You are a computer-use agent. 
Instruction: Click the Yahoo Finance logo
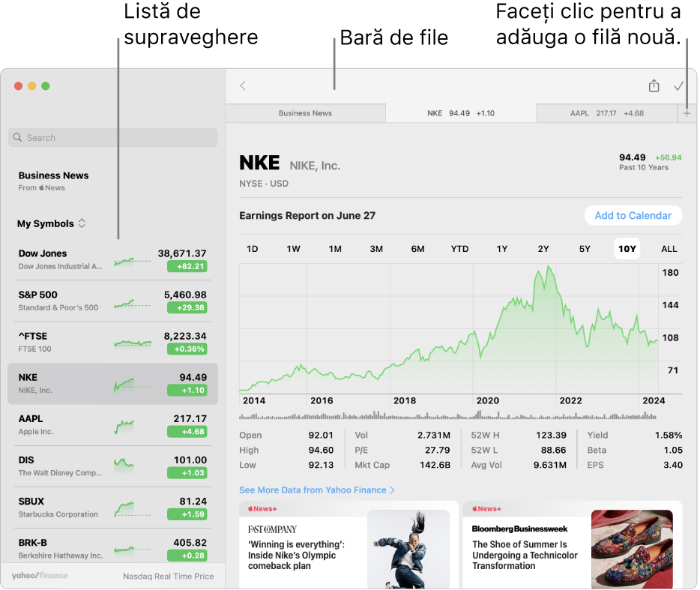40,575
